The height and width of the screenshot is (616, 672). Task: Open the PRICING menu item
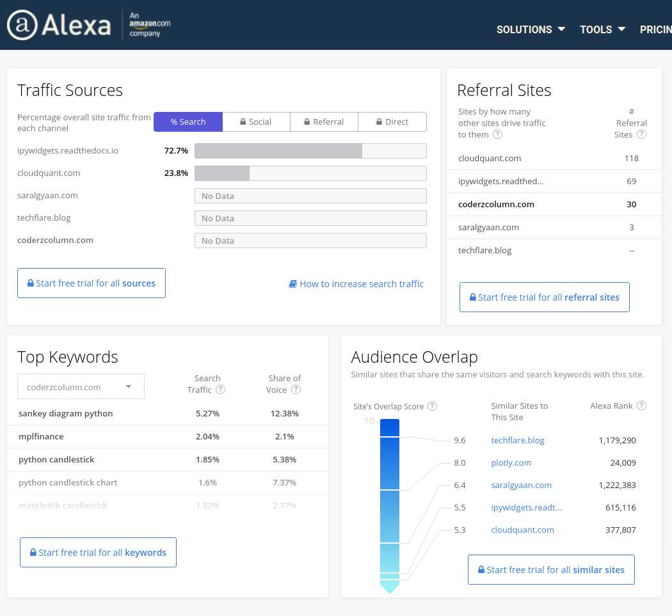(656, 29)
